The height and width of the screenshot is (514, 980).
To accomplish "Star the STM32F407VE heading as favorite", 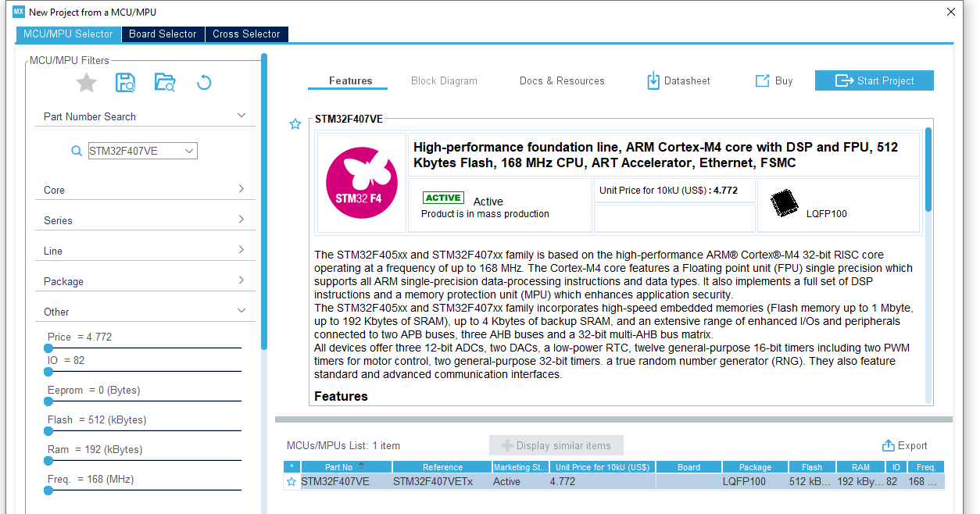I will (x=295, y=124).
